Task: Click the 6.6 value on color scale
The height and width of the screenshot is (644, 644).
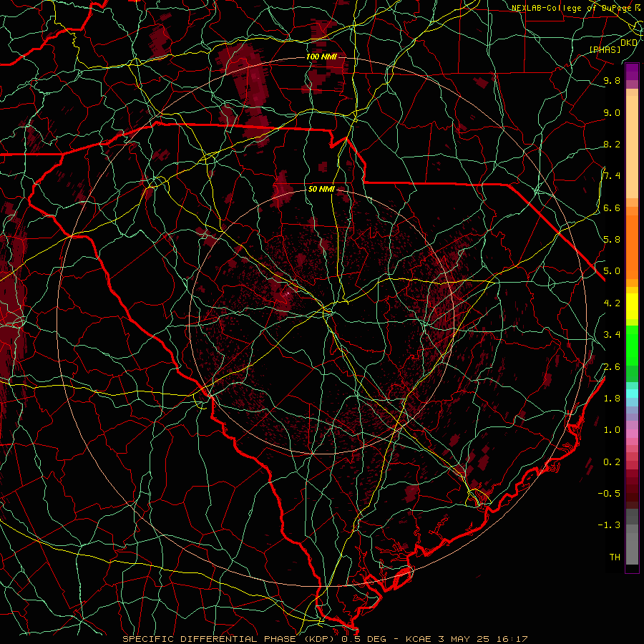Action: coord(612,208)
